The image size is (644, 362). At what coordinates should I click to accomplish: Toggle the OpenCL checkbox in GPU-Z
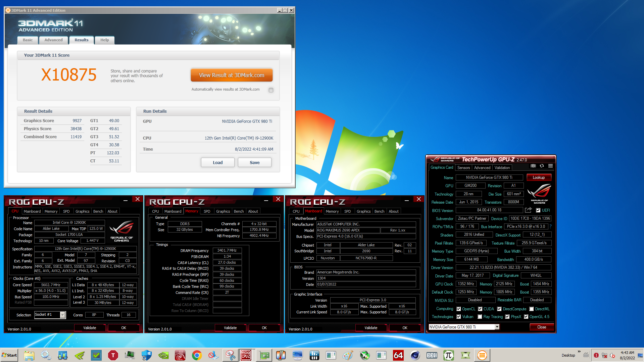[x=458, y=309]
